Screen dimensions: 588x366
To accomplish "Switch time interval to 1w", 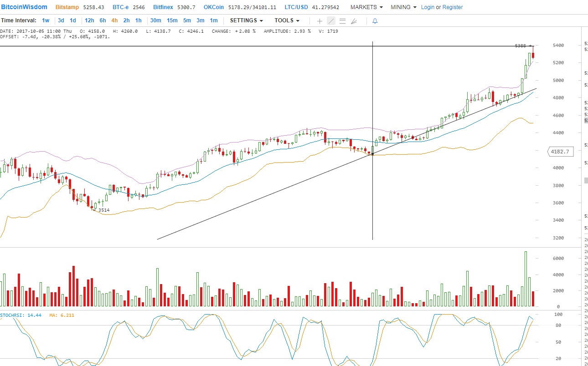I will click(x=46, y=20).
